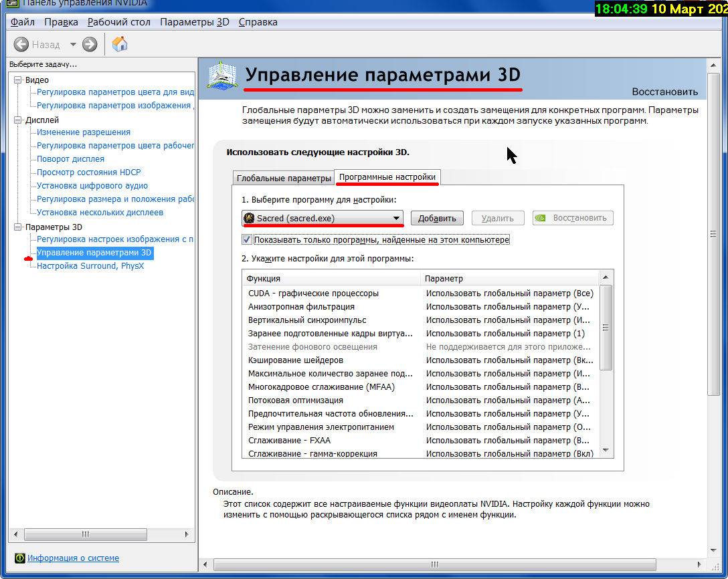The width and height of the screenshot is (728, 579).
Task: Click the Forward arrow icon
Action: click(90, 45)
